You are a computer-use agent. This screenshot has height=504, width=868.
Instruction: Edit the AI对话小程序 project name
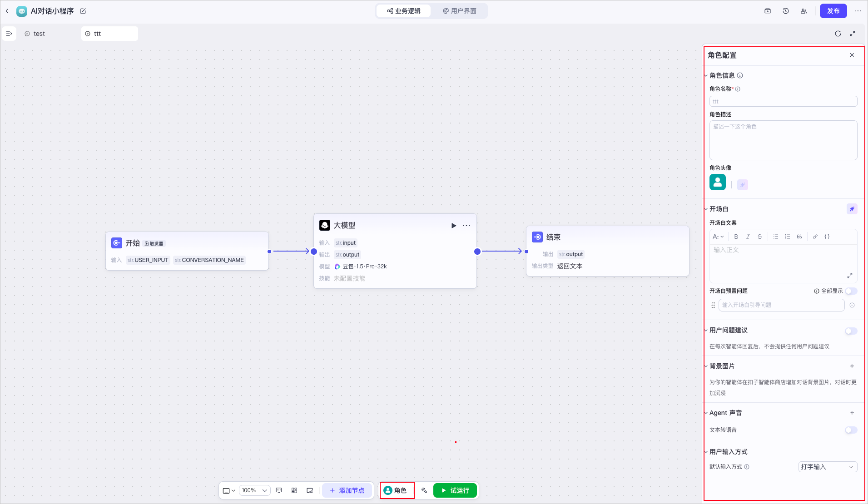tap(83, 11)
